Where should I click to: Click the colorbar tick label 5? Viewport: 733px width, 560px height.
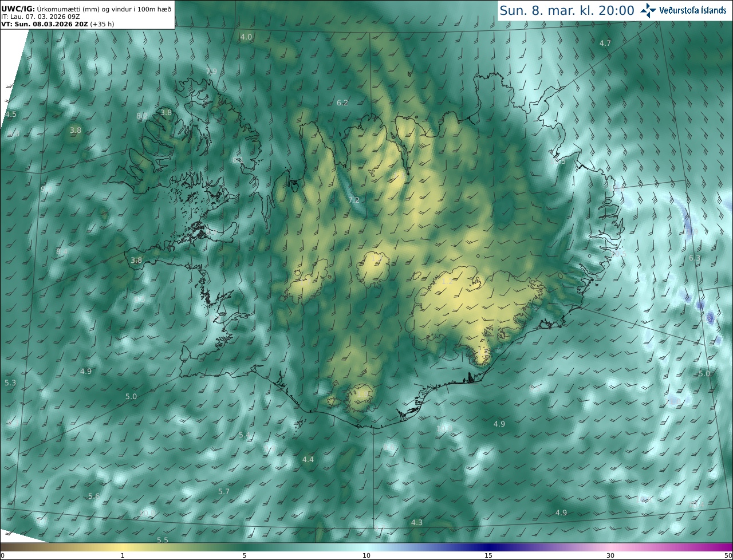click(x=245, y=555)
